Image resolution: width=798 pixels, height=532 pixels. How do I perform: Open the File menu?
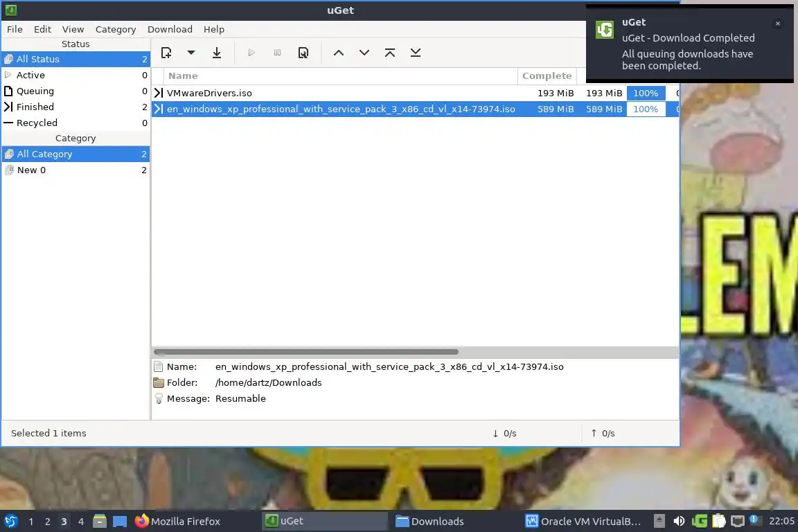click(x=15, y=29)
